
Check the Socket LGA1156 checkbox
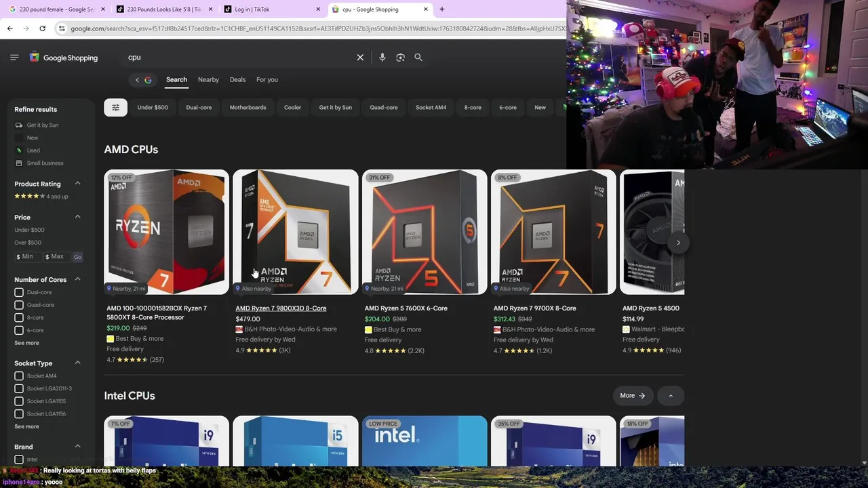click(x=19, y=414)
